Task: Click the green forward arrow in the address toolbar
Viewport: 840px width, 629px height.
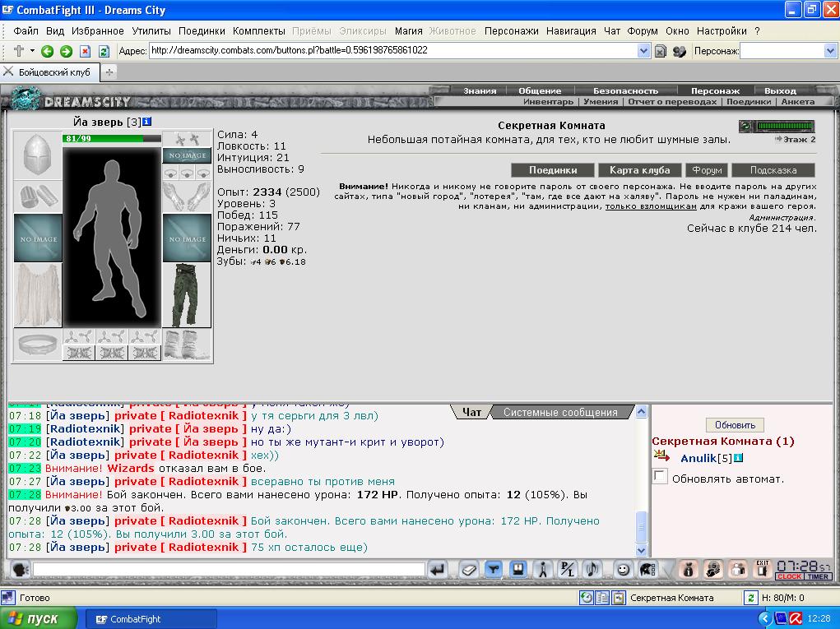Action: tap(66, 51)
